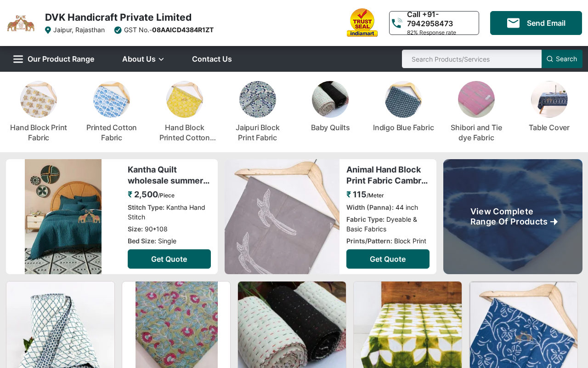Open Our Product Range menu
The width and height of the screenshot is (588, 368).
[61, 59]
